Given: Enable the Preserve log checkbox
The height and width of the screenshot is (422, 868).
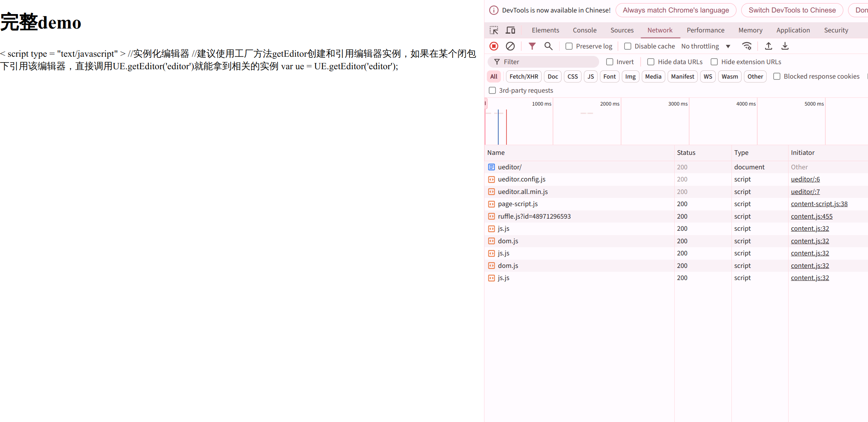Looking at the screenshot, I should coord(569,46).
